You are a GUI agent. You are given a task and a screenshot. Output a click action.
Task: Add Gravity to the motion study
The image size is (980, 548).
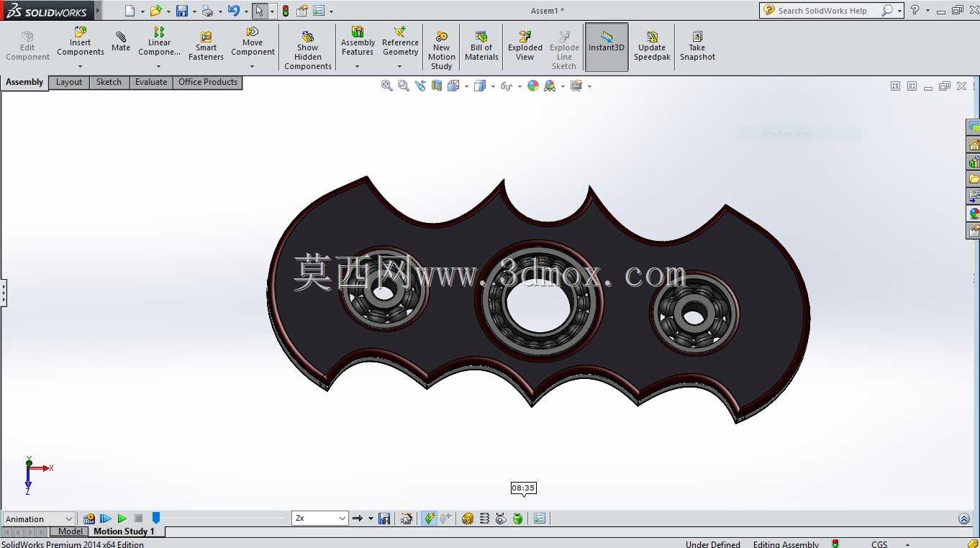tap(517, 519)
